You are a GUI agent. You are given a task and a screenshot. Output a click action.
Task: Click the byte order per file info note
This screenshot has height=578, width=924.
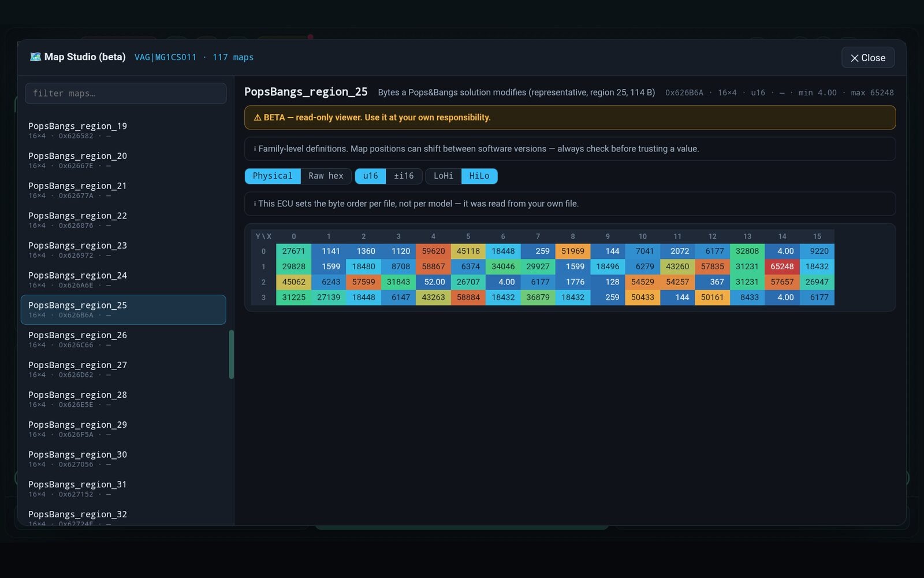(x=570, y=203)
